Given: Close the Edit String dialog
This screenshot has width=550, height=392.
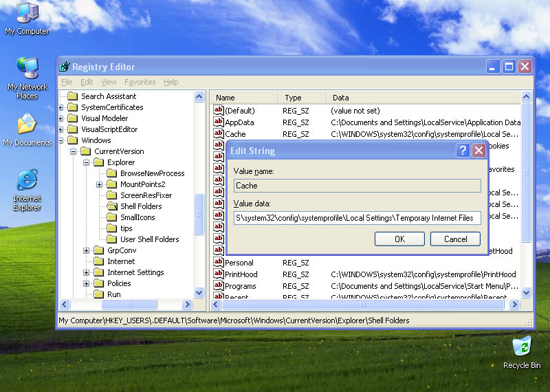Looking at the screenshot, I should [x=478, y=151].
